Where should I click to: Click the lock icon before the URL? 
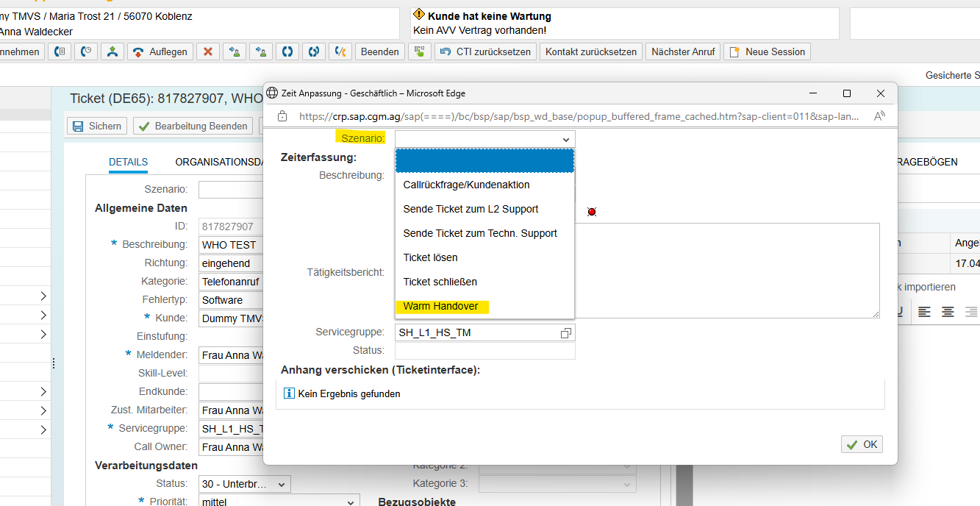pos(282,116)
